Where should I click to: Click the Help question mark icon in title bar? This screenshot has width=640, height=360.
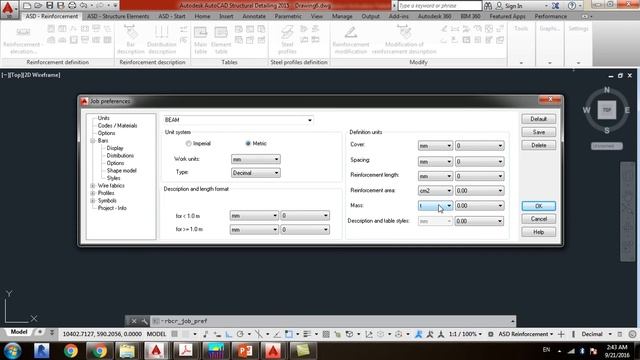tap(572, 6)
